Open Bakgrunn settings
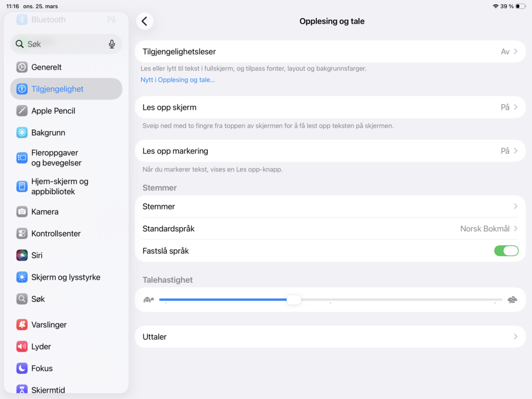This screenshot has height=399, width=532. (x=66, y=132)
